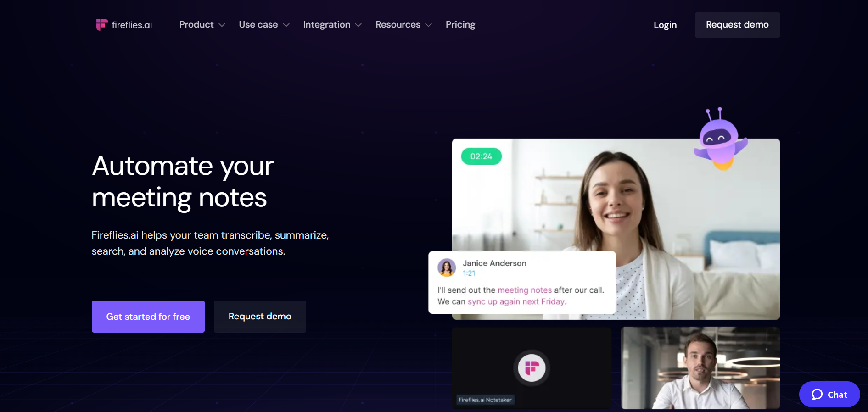Viewport: 868px width, 412px height.
Task: Open the Resources dropdown chevron
Action: point(429,25)
